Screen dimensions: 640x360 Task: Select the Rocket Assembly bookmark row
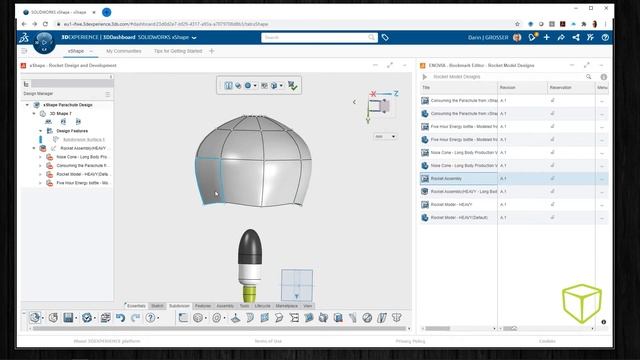tap(514, 178)
